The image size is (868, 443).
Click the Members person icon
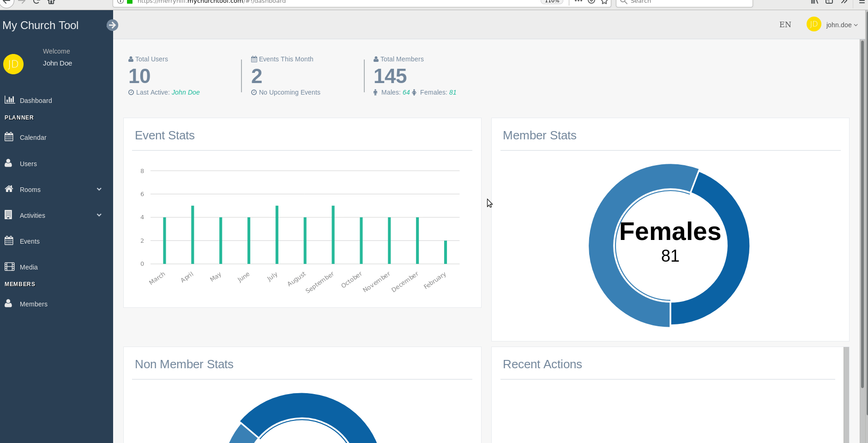click(8, 303)
